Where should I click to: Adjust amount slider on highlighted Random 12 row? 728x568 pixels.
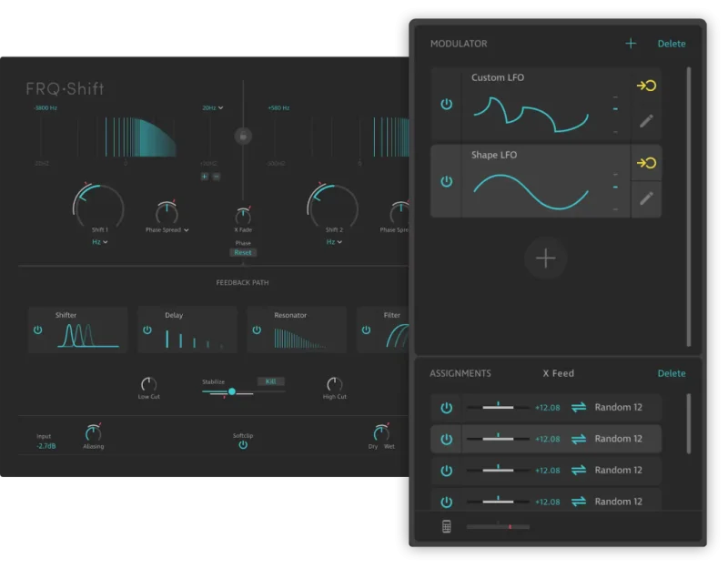click(498, 439)
